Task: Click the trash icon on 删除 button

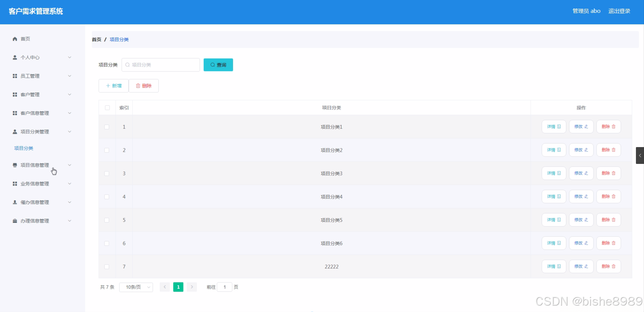Action: (137, 86)
